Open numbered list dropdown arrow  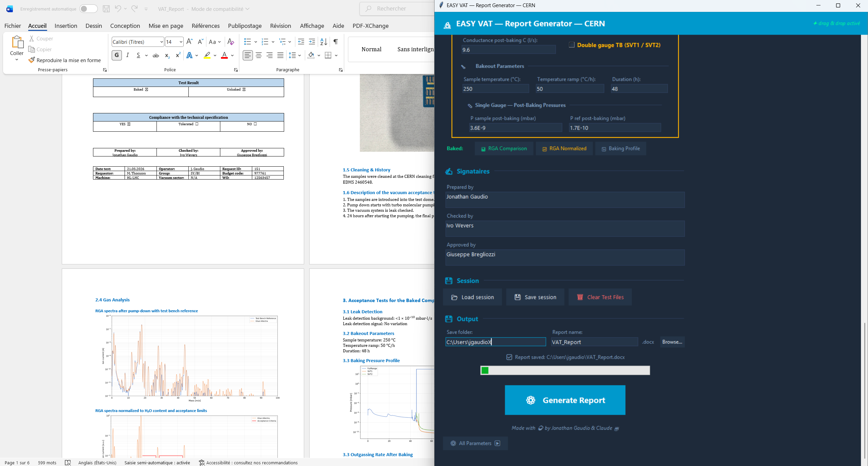pos(273,42)
